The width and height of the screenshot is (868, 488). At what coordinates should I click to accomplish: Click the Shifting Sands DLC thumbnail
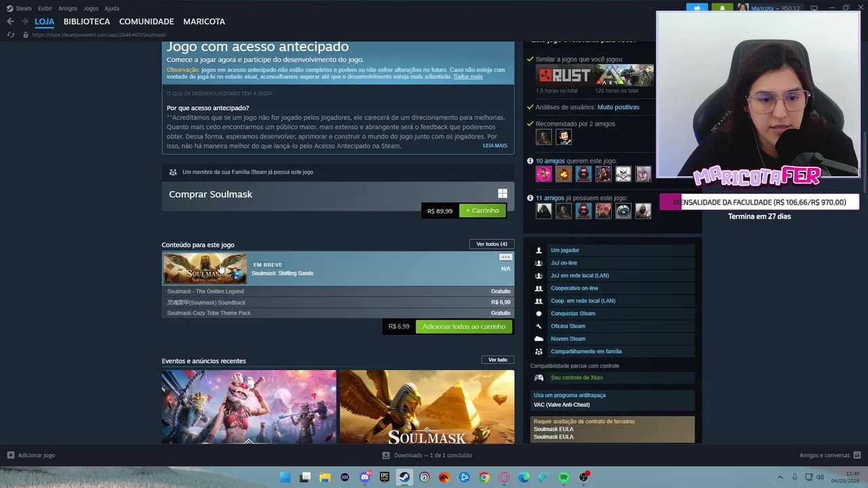click(205, 268)
